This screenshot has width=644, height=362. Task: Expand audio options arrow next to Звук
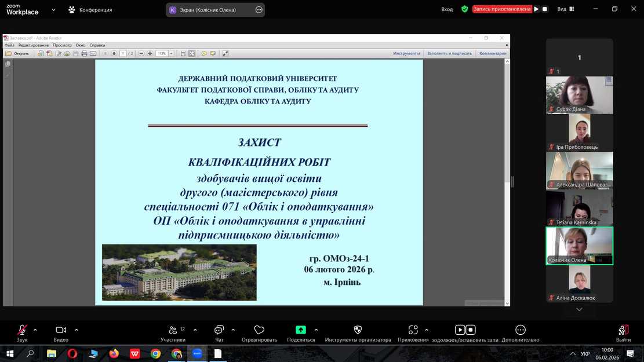[x=35, y=330]
